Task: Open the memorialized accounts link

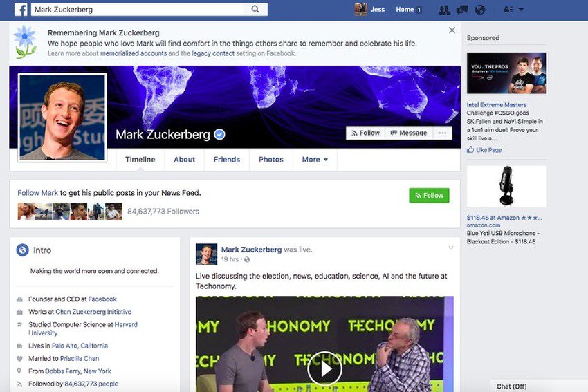Action: tap(134, 54)
